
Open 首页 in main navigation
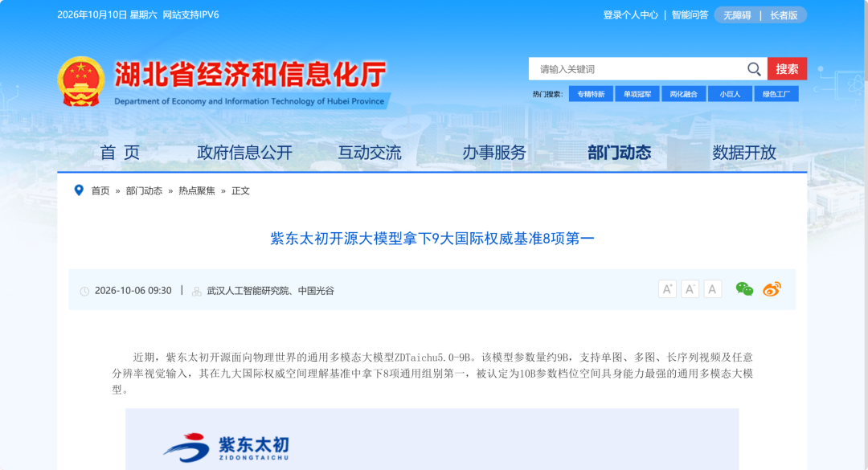(x=120, y=152)
